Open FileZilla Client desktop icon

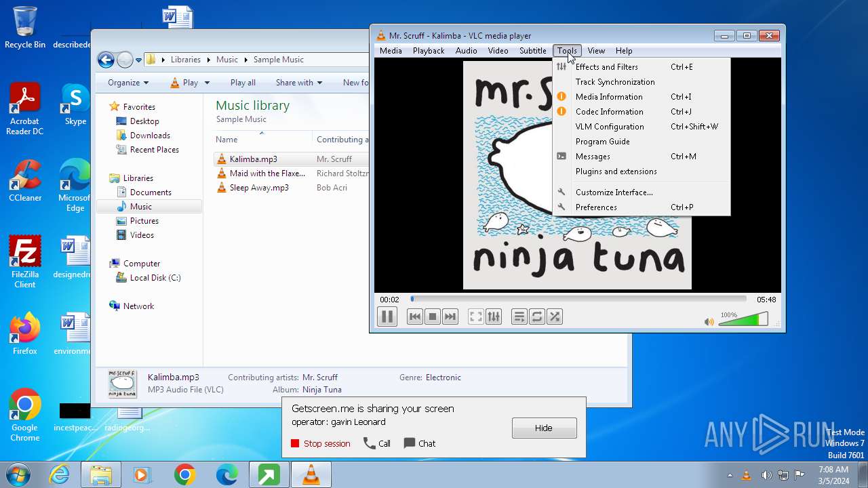click(25, 262)
